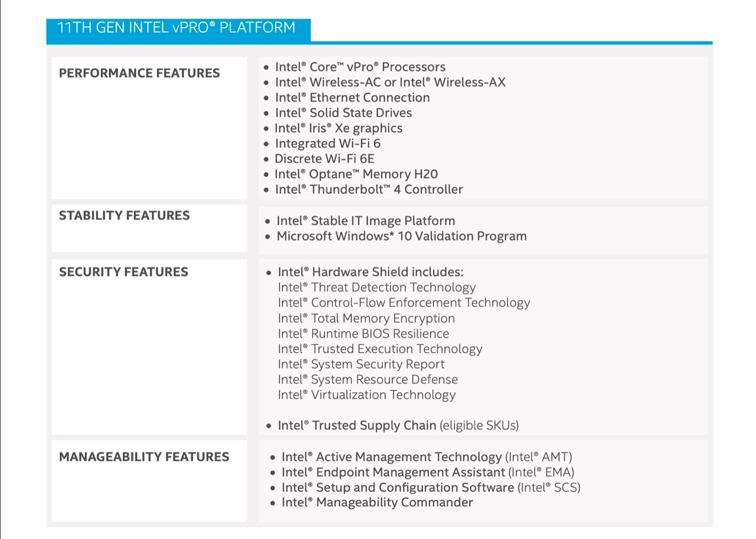Viewport: 756px width, 539px height.
Task: Select the Manageability Features heading
Action: pyautogui.click(x=144, y=457)
